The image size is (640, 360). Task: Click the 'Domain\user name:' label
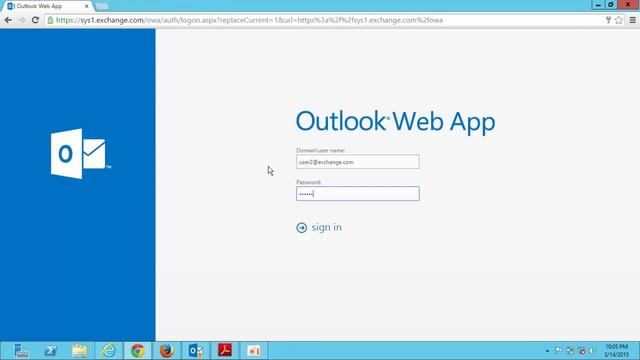(x=320, y=150)
